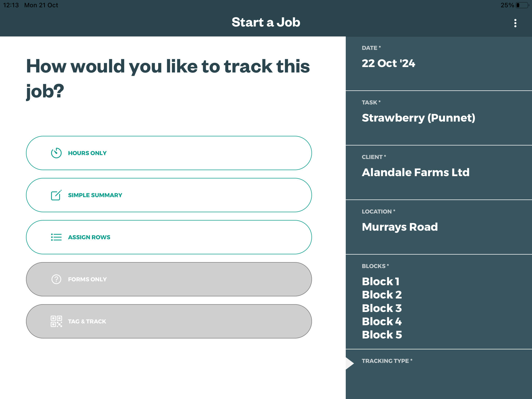Edit the Task step Strawberry (Punnet)
This screenshot has width=532, height=399.
click(439, 118)
